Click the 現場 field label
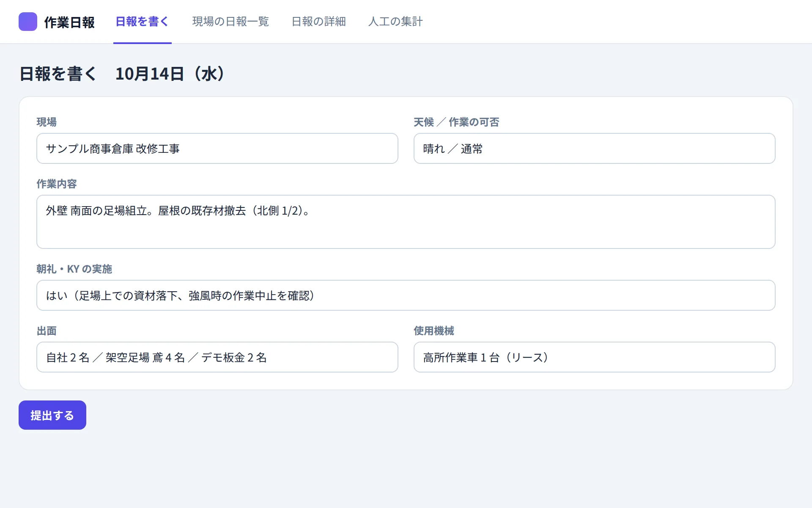812x508 pixels. point(47,122)
